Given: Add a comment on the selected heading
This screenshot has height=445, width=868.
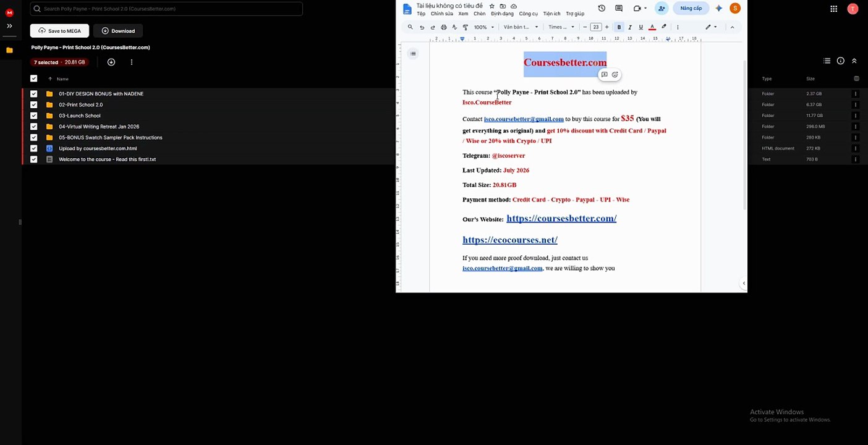Looking at the screenshot, I should [x=605, y=75].
